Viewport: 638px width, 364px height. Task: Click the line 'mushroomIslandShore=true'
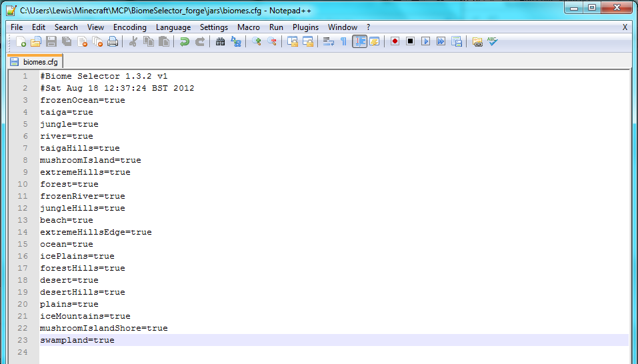point(104,328)
